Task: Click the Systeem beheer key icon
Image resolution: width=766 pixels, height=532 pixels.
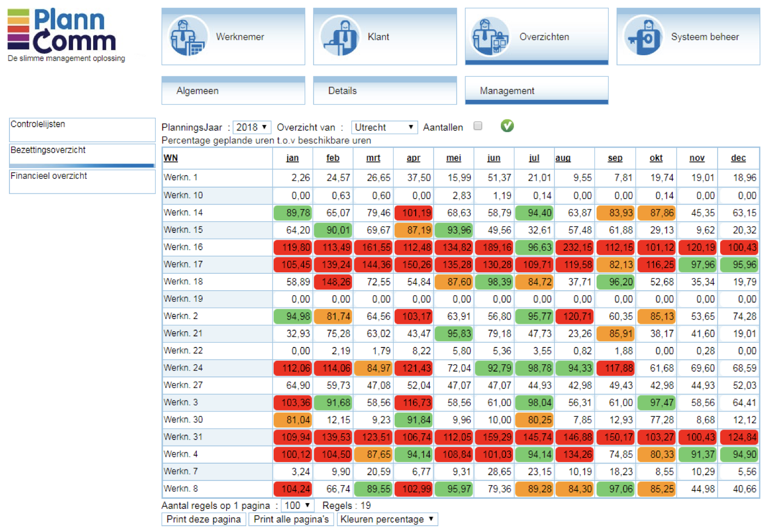Action: point(643,37)
